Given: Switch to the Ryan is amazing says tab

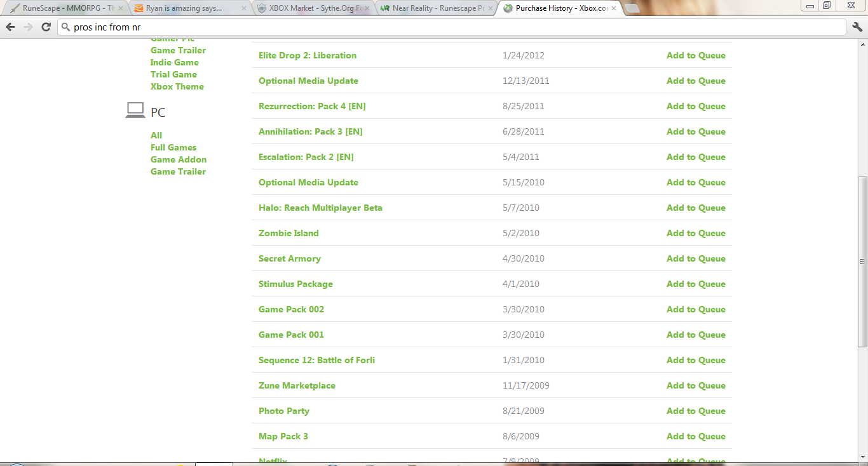Looking at the screenshot, I should (190, 8).
